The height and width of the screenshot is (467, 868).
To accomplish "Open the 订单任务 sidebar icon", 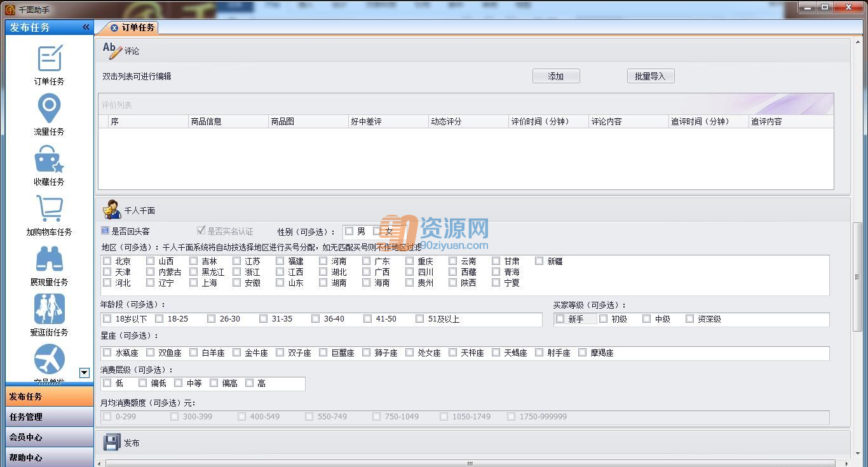I will [50, 58].
